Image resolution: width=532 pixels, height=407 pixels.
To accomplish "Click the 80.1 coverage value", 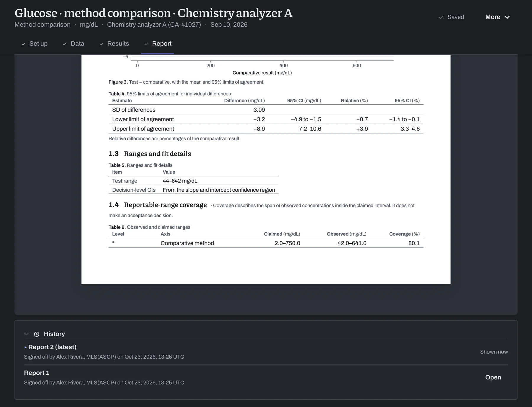I will 414,243.
